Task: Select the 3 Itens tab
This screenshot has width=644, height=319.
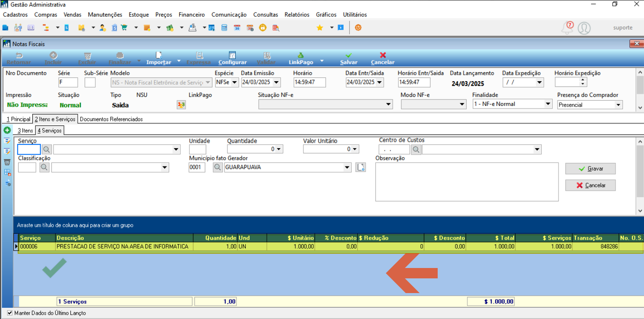Action: coord(25,130)
